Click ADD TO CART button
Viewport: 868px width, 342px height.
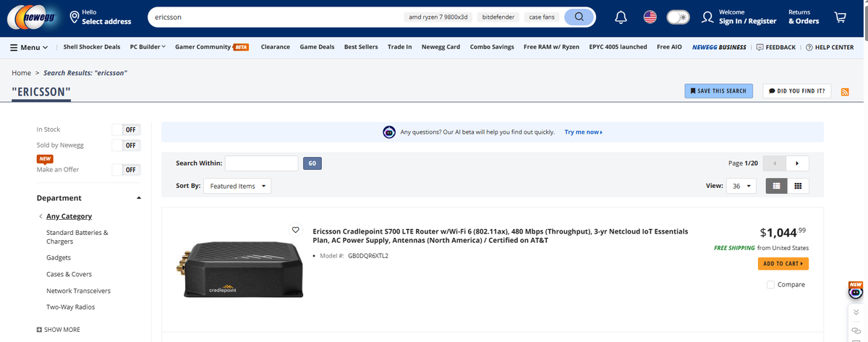point(783,263)
